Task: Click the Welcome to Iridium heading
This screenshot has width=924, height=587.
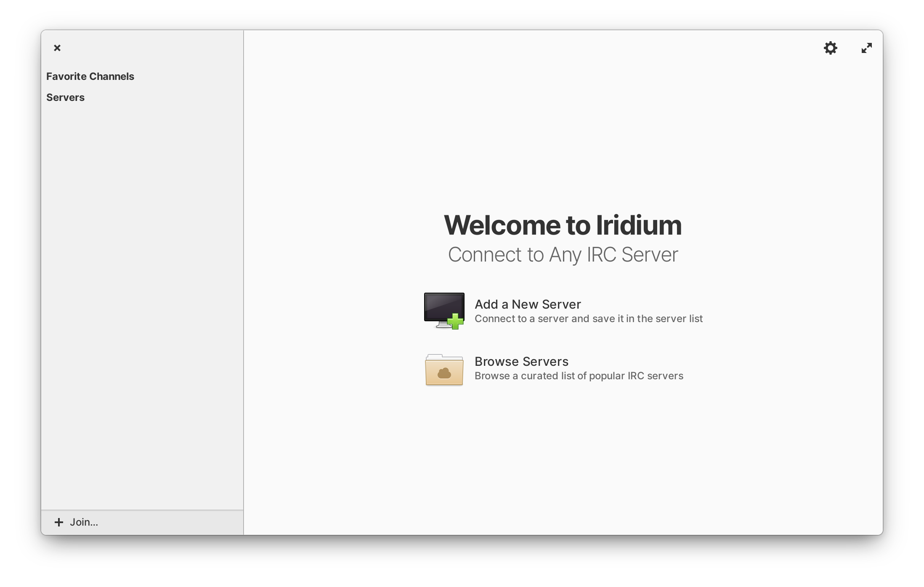Action: [563, 225]
